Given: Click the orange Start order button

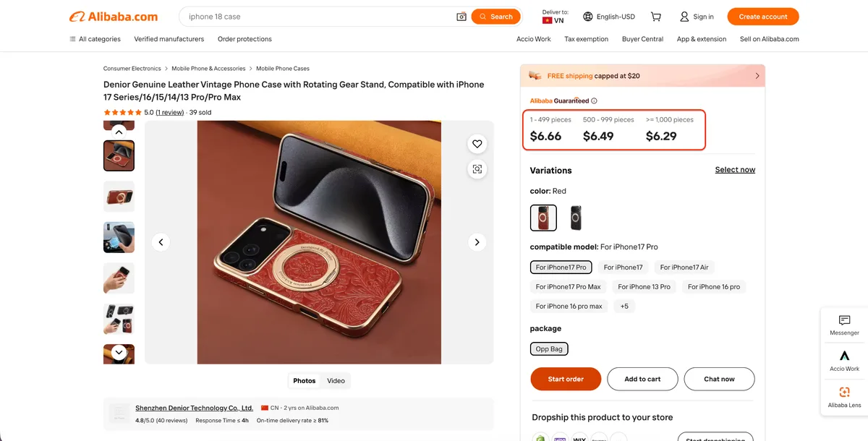Looking at the screenshot, I should point(566,378).
